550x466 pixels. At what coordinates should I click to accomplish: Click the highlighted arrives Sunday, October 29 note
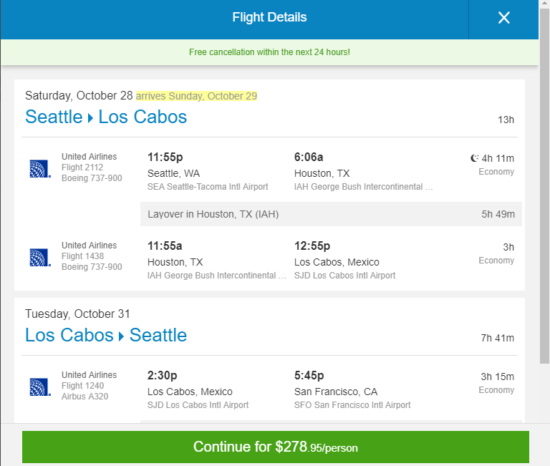[196, 96]
